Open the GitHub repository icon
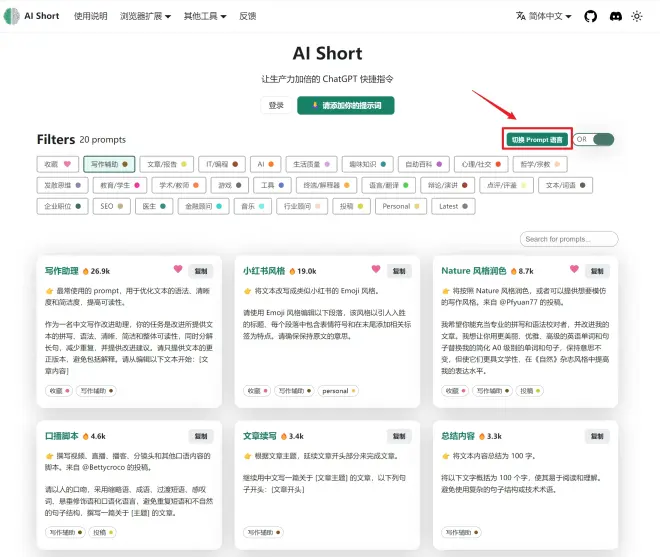This screenshot has height=557, width=660. (591, 16)
